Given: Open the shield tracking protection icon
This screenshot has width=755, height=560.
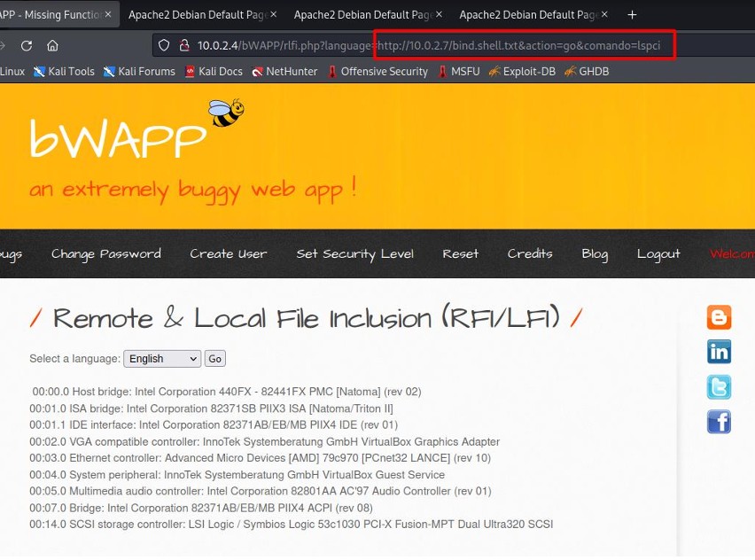Looking at the screenshot, I should click(164, 45).
